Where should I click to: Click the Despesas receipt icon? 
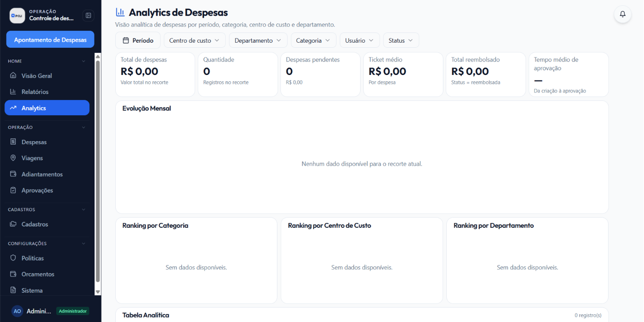pyautogui.click(x=13, y=142)
